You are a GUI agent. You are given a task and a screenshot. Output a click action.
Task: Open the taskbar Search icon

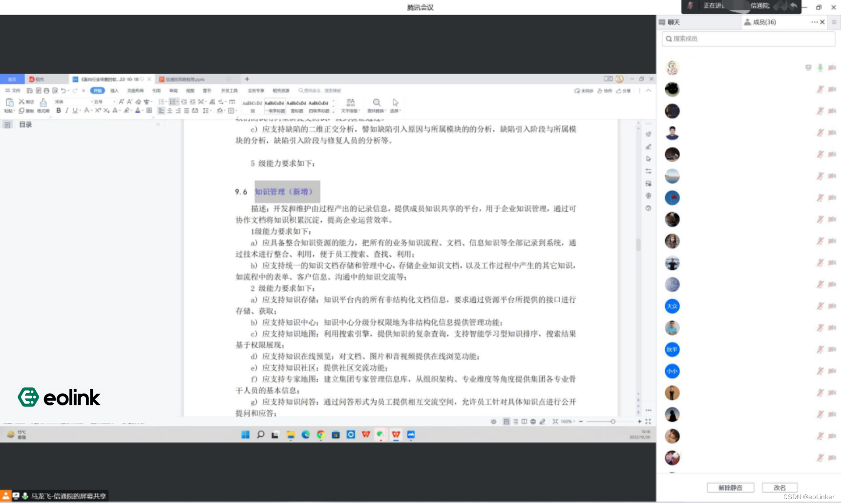[x=260, y=435]
